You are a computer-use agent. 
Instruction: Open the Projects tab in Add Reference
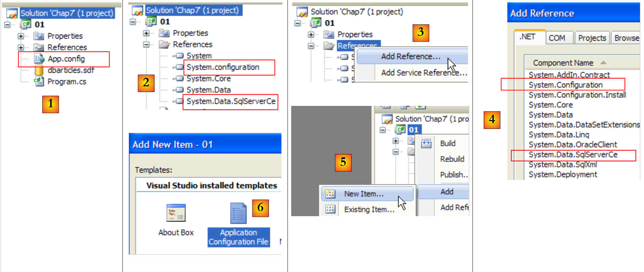[x=592, y=38]
